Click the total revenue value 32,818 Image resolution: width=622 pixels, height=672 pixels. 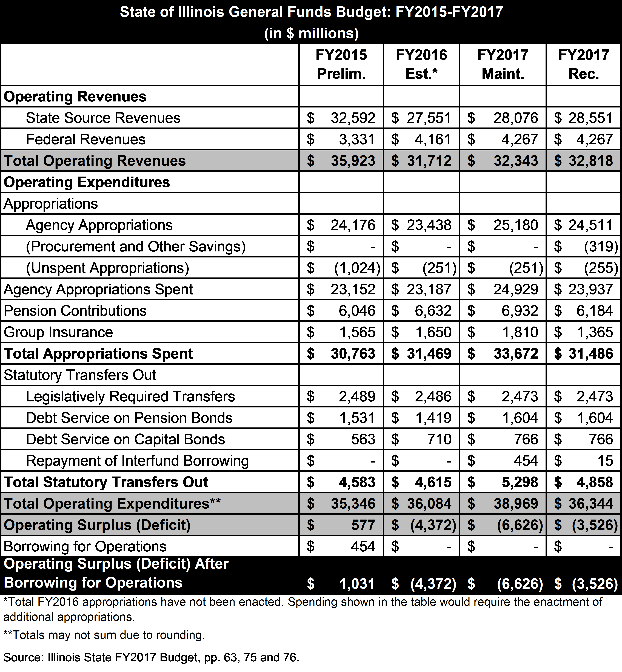(x=591, y=161)
